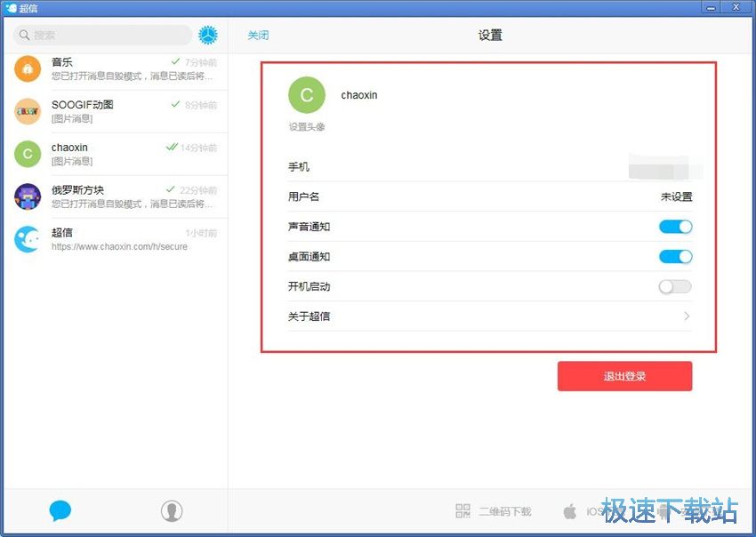Click the chaoxin profile name in settings
This screenshot has height=537, width=756.
pyautogui.click(x=359, y=95)
